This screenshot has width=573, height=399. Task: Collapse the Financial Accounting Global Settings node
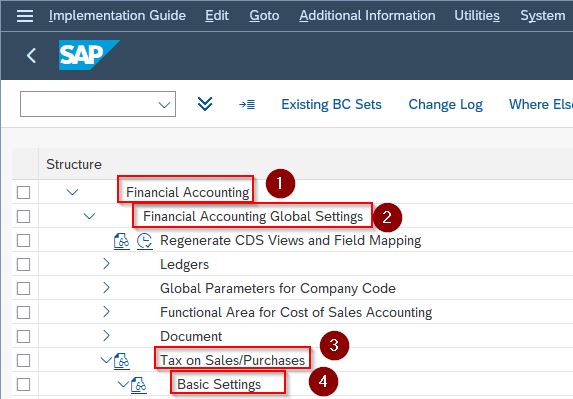(x=90, y=216)
